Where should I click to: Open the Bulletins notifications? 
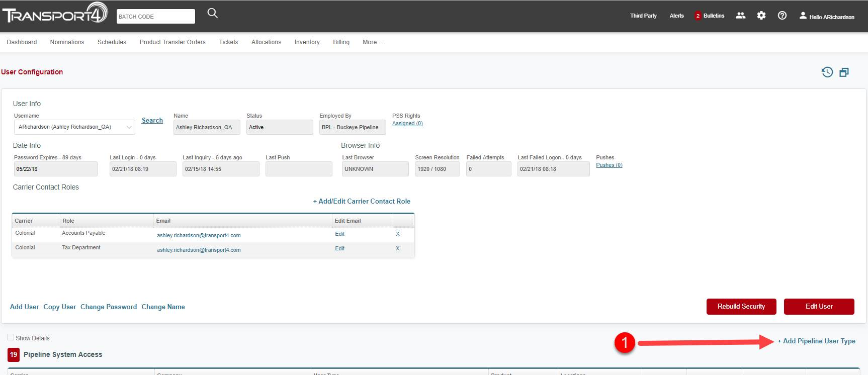(x=710, y=16)
